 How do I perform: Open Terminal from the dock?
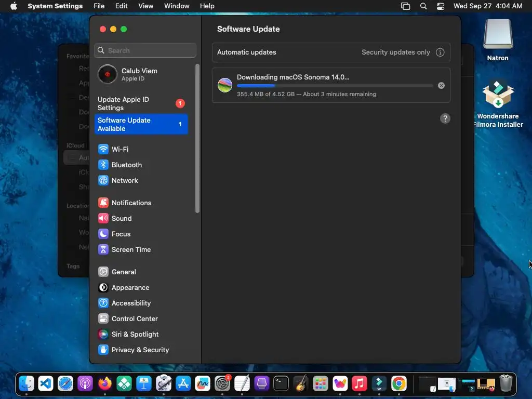pos(281,384)
